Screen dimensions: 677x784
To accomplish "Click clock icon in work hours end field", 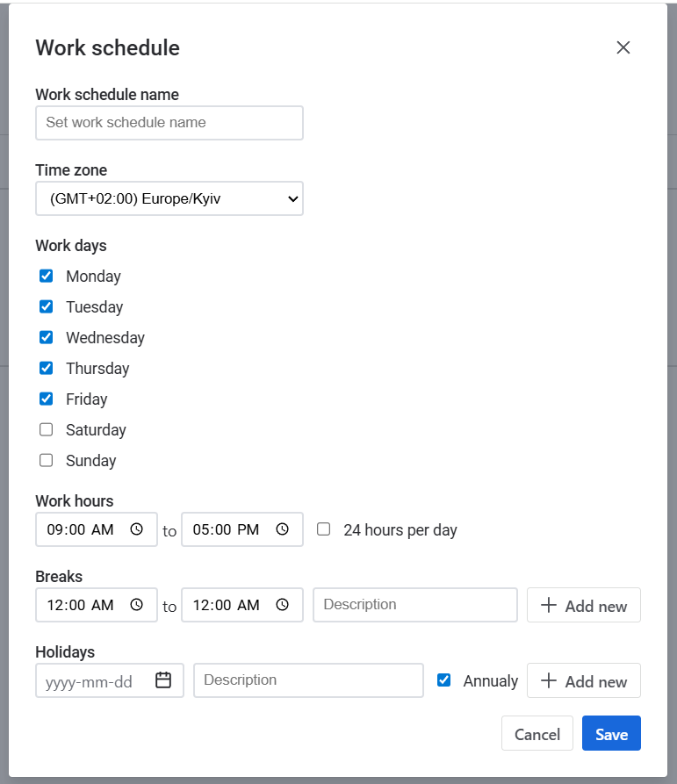I will (282, 529).
